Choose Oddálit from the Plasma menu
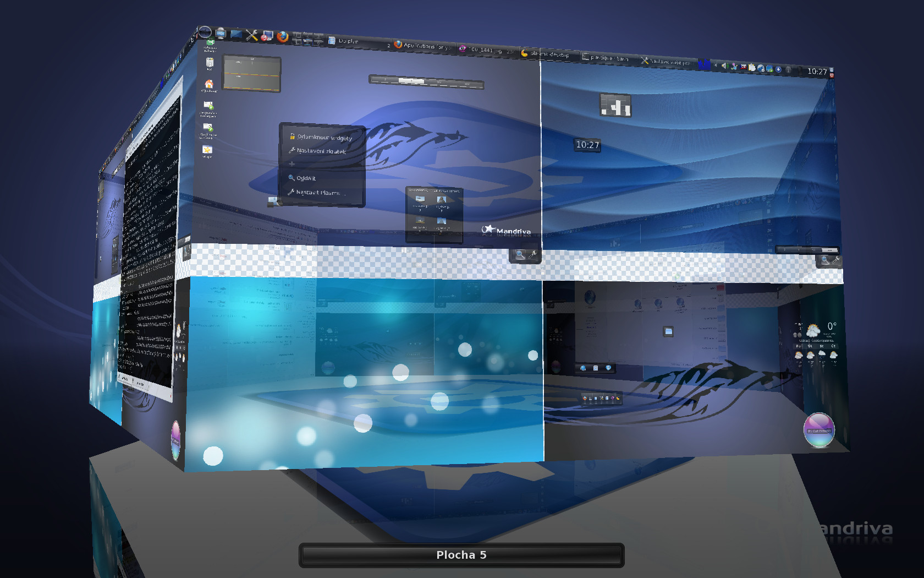 [306, 178]
